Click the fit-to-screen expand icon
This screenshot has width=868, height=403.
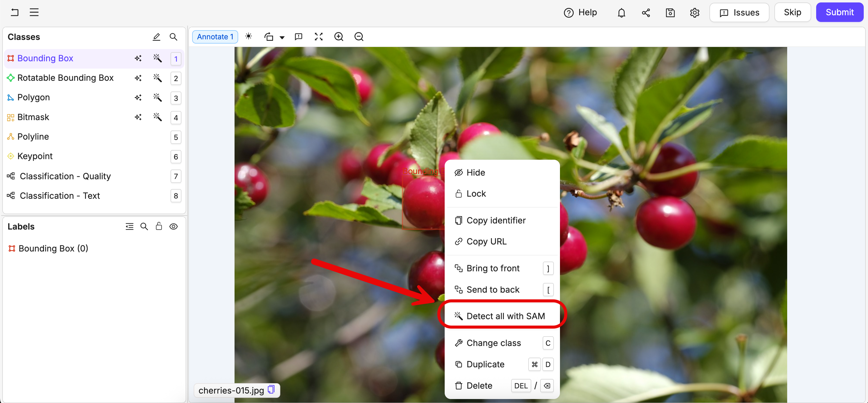tap(318, 36)
